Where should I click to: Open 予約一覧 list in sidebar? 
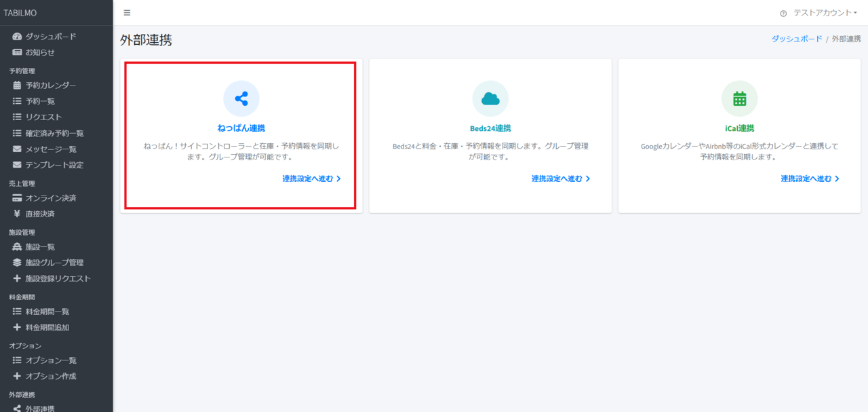39,101
